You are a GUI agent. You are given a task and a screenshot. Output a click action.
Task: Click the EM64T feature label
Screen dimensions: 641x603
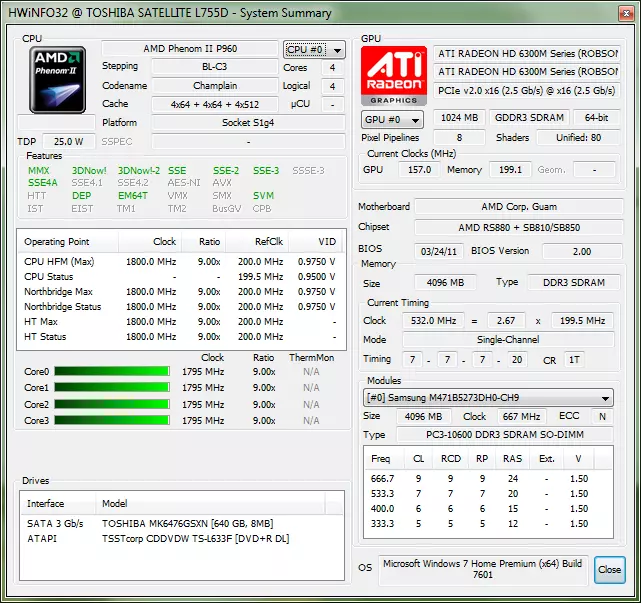(133, 196)
